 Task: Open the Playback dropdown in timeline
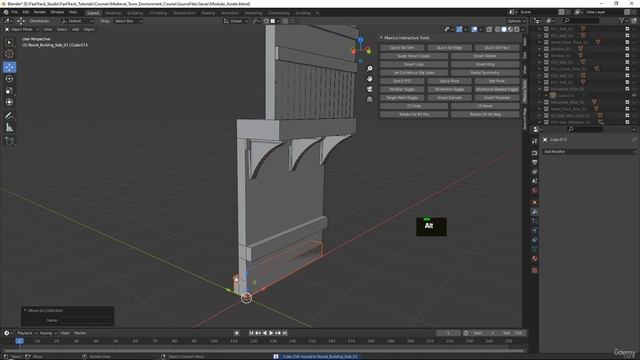(x=27, y=333)
